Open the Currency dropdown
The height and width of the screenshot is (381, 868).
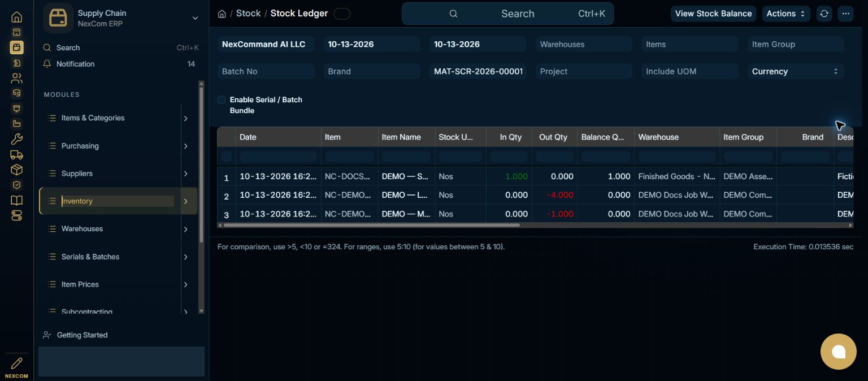click(796, 71)
